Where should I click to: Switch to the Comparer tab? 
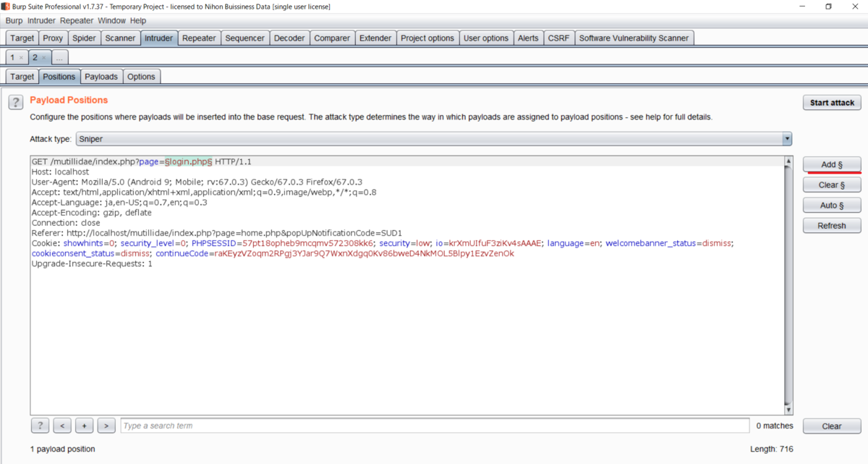tap(332, 38)
